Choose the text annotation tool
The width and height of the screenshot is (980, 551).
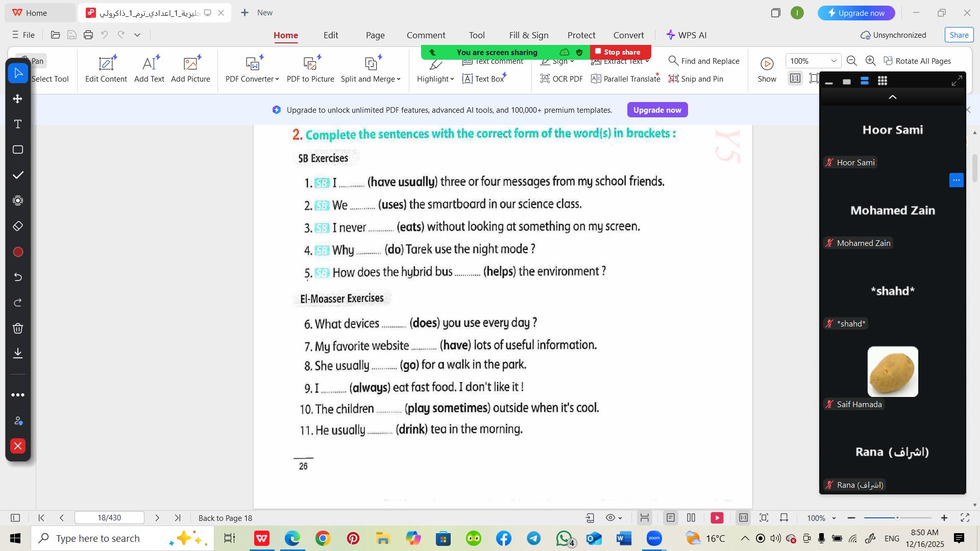tap(18, 124)
